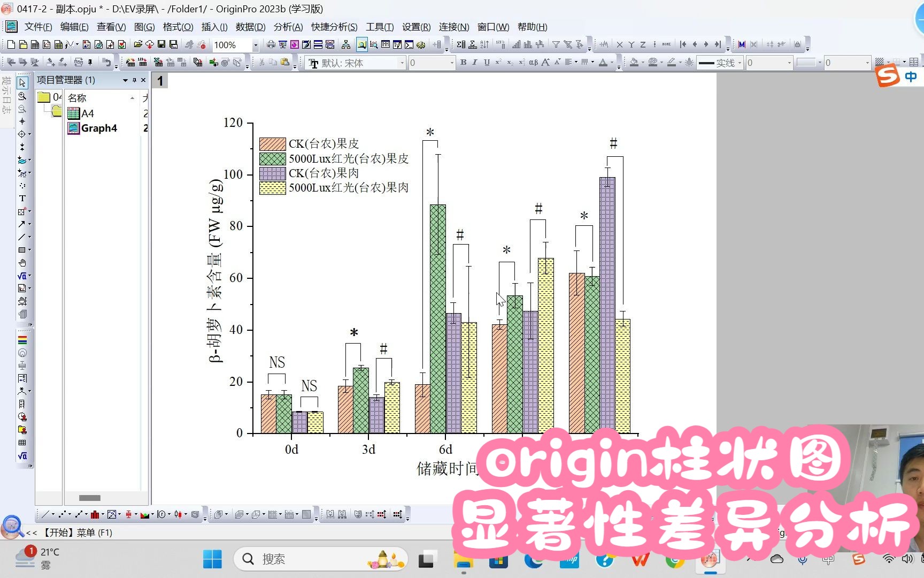Click the horizontal scrollbar in Project Manager
Image resolution: width=924 pixels, height=578 pixels.
click(x=90, y=498)
